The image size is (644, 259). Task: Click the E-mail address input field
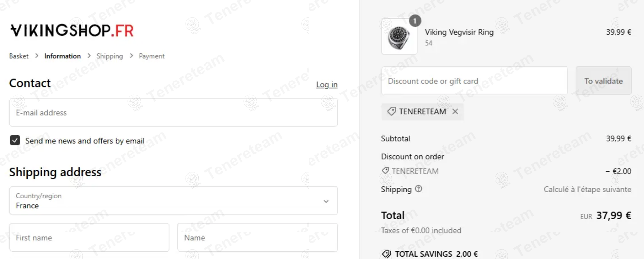(x=173, y=112)
